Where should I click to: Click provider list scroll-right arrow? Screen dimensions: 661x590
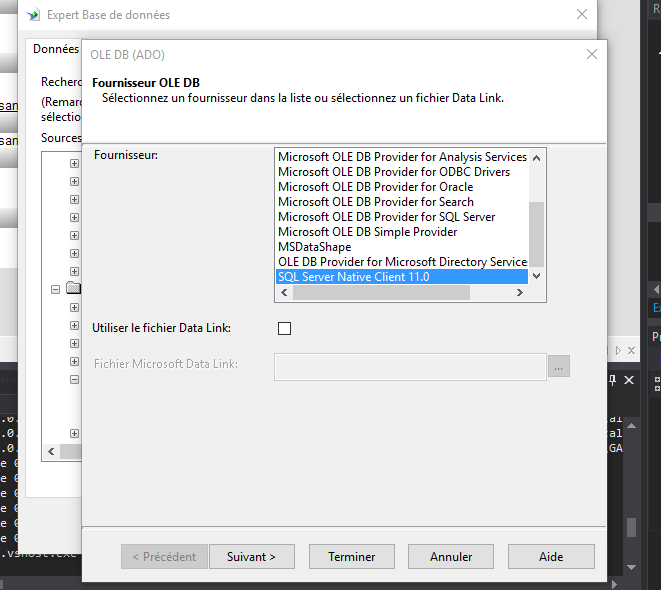click(520, 292)
